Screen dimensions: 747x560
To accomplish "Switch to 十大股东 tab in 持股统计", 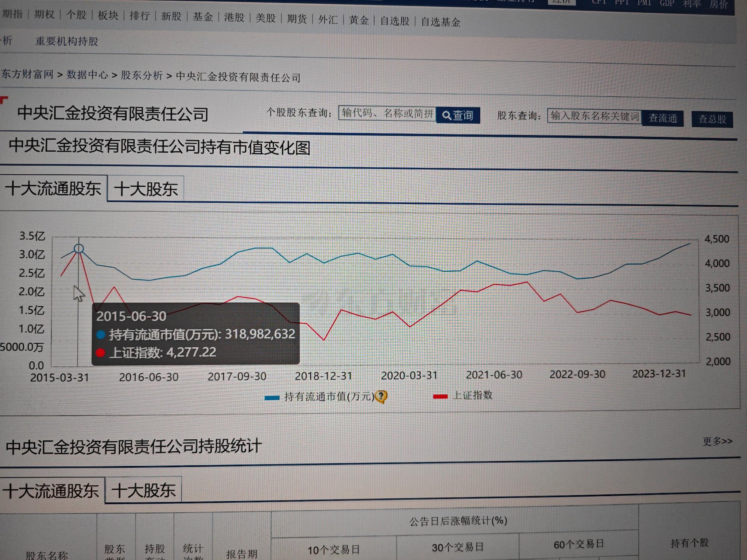I will pyautogui.click(x=144, y=490).
